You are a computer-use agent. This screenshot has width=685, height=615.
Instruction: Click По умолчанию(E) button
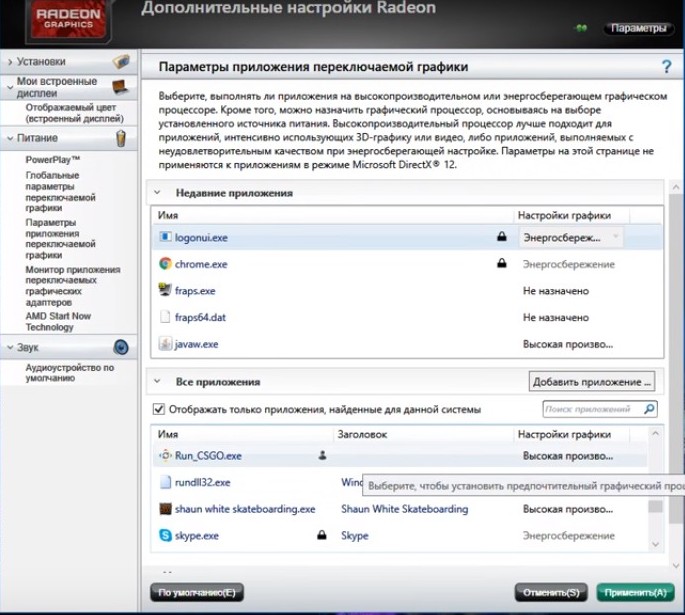[197, 593]
